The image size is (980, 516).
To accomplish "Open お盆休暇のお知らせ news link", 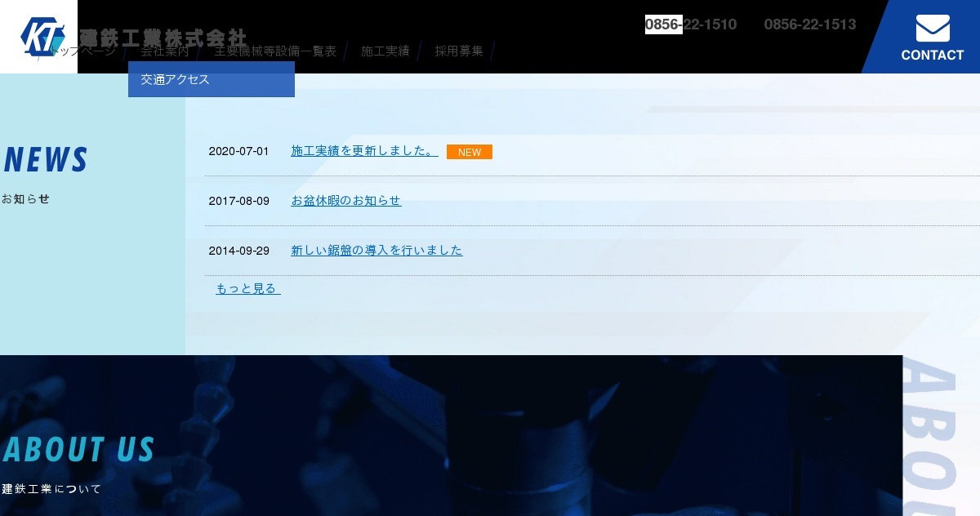I will [x=346, y=201].
